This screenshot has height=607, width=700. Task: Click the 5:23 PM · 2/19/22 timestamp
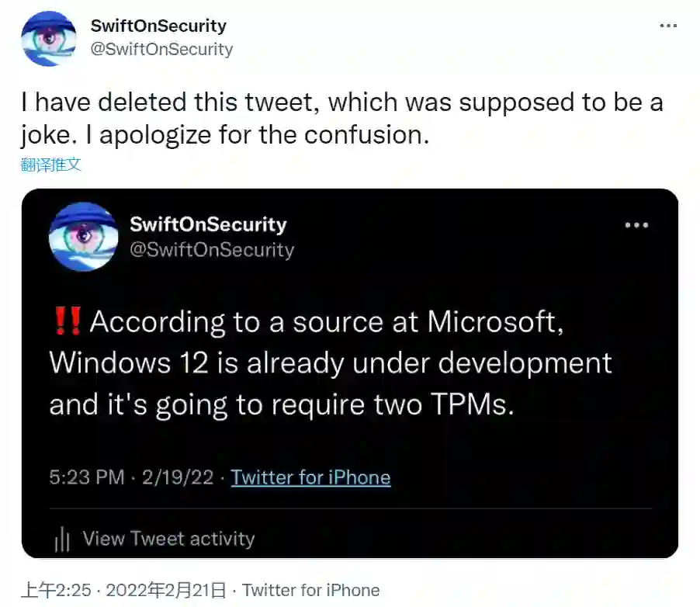[x=130, y=477]
